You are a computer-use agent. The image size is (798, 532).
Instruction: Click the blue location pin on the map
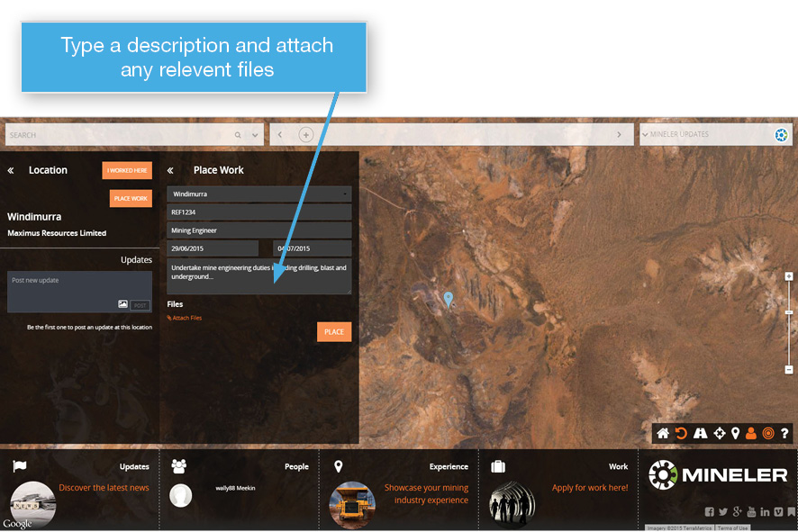(x=449, y=298)
